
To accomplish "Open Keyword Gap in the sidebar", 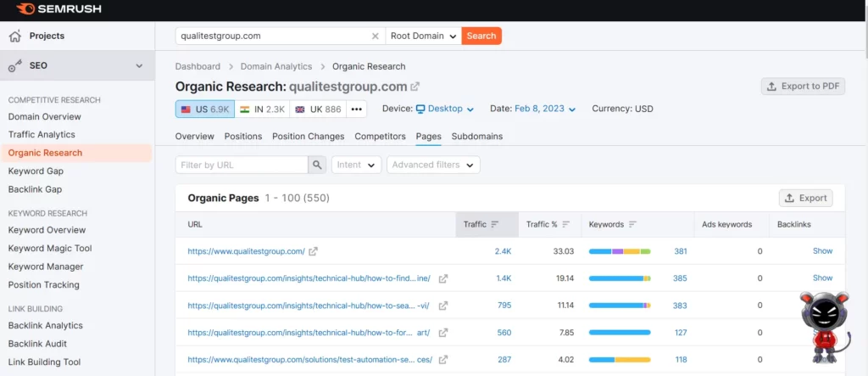I will coord(36,171).
